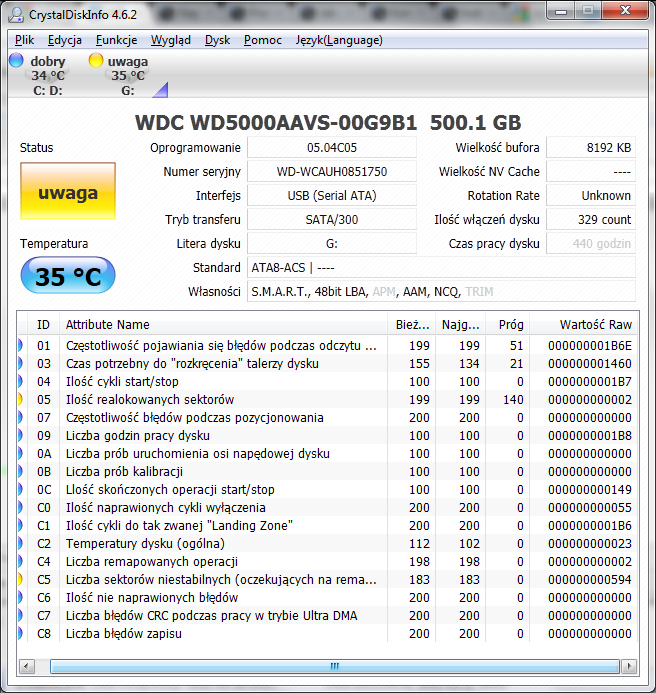The height and width of the screenshot is (693, 656).
Task: Click the firmware field '05.04C05'
Action: pos(332,148)
